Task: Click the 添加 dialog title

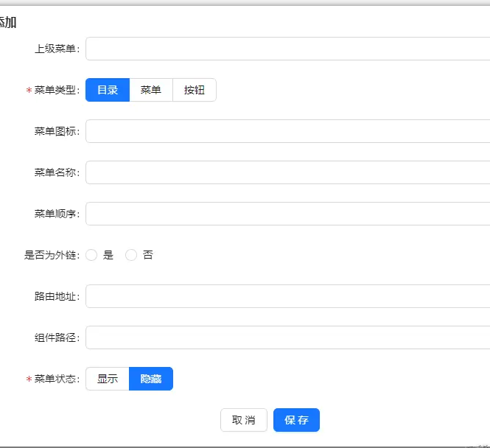Action: click(x=7, y=22)
